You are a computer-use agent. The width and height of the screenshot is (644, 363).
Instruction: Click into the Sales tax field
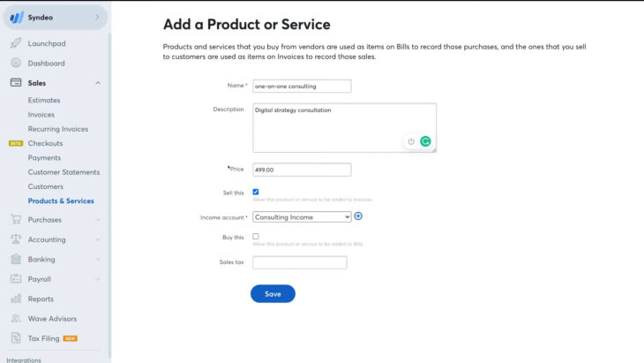pyautogui.click(x=300, y=262)
